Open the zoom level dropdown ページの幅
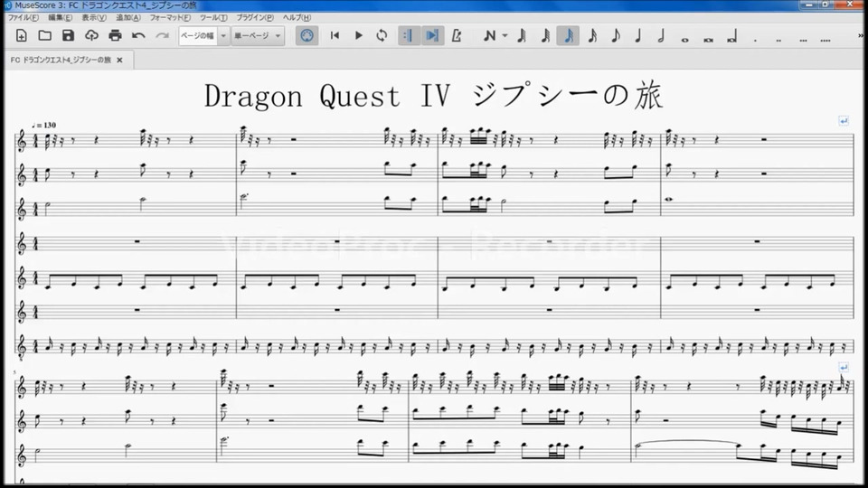868x488 pixels. (202, 35)
